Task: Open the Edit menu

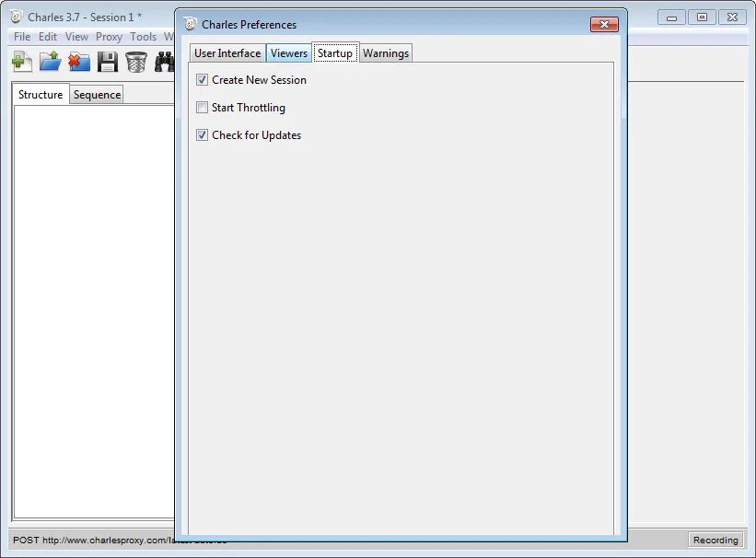Action: [48, 37]
